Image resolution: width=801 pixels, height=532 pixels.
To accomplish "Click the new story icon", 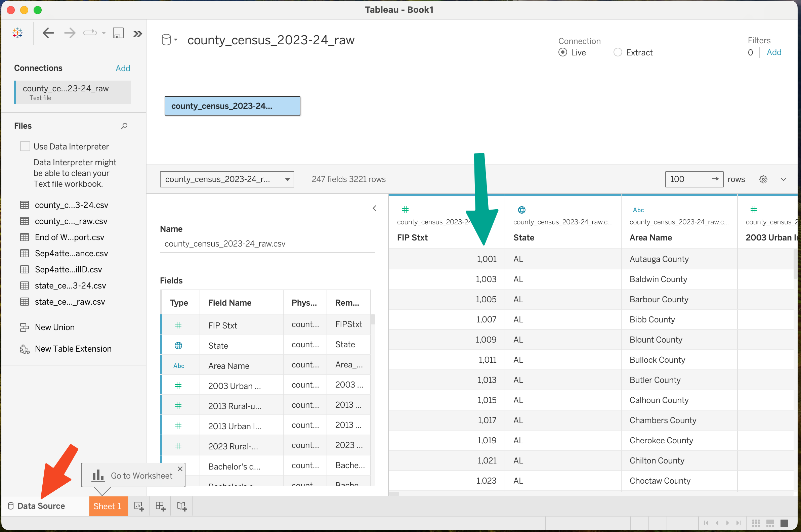I will 182,506.
